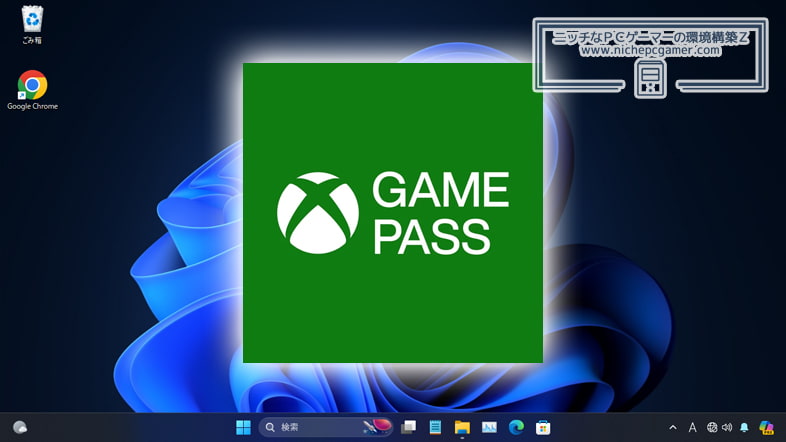This screenshot has height=442, width=786.
Task: Switch IME input mode letter A
Action: coord(692,427)
